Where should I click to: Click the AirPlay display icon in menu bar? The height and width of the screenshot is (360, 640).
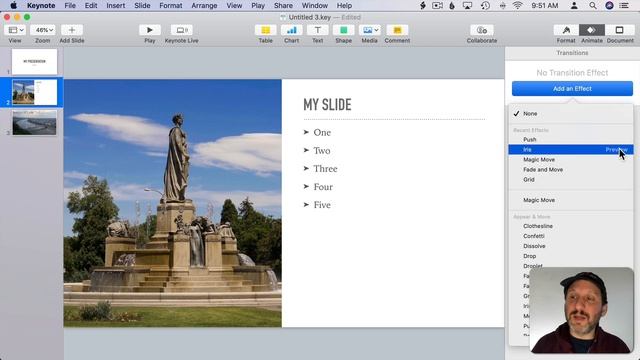(x=467, y=6)
